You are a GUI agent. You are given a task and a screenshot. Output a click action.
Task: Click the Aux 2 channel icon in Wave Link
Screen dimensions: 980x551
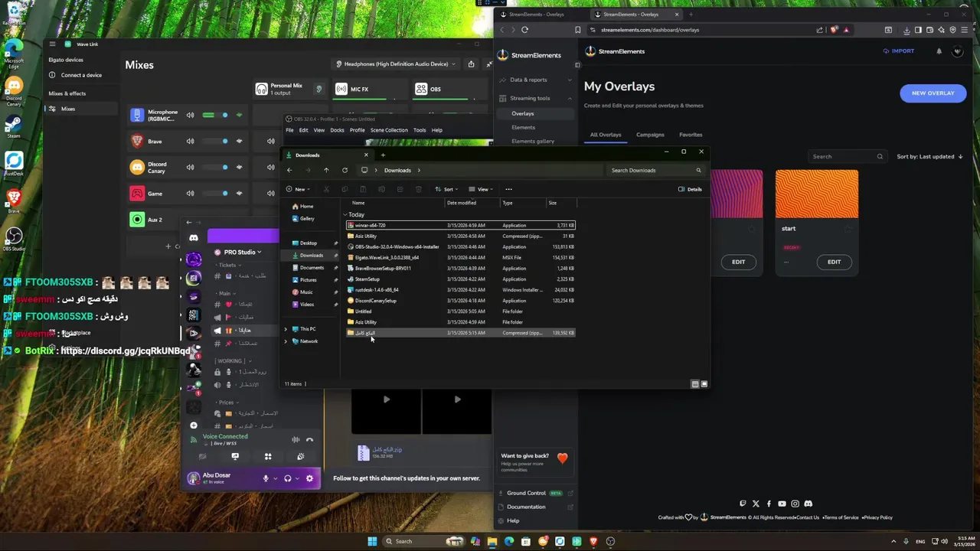[x=137, y=220]
